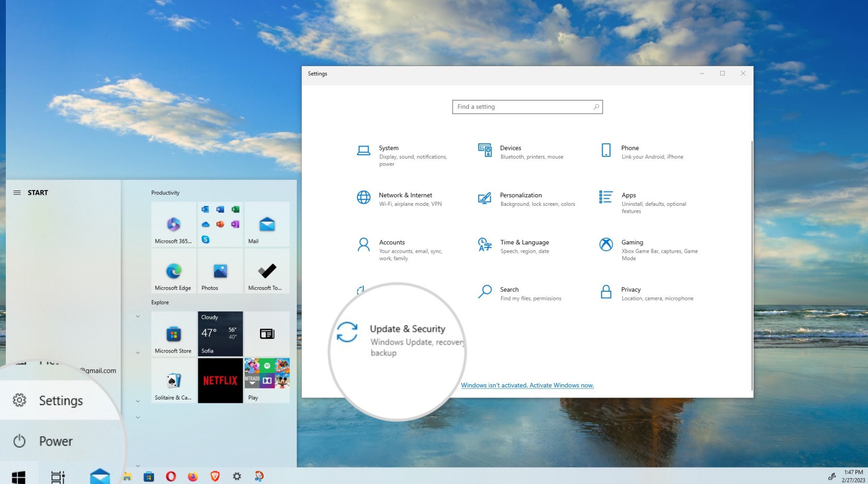This screenshot has width=868, height=484.
Task: Open Microsoft To Do tile
Action: (267, 271)
